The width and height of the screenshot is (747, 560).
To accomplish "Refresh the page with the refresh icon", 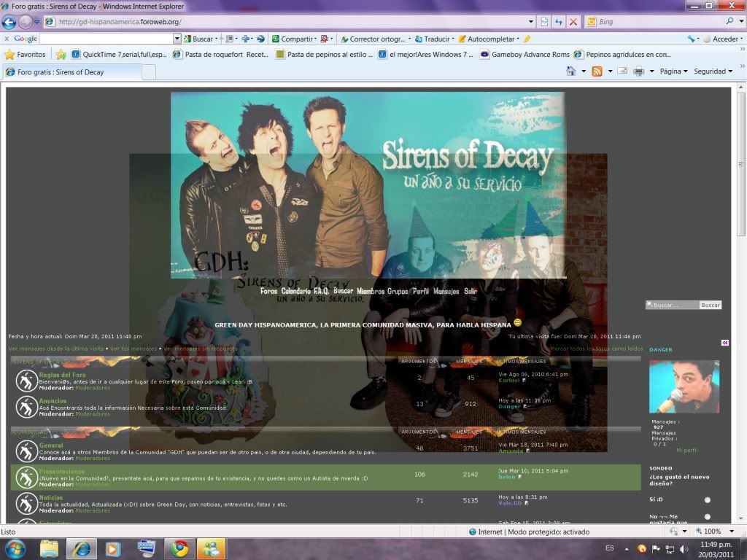I will tap(558, 22).
